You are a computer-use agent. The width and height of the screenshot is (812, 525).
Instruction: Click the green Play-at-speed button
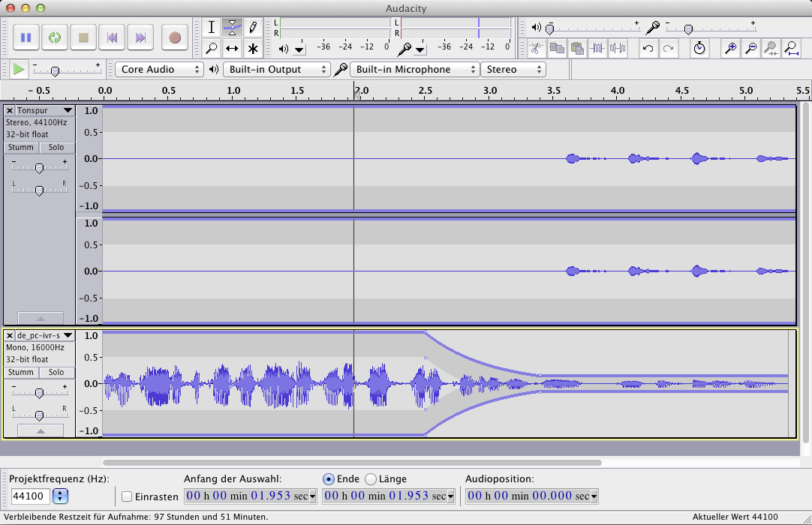click(19, 70)
